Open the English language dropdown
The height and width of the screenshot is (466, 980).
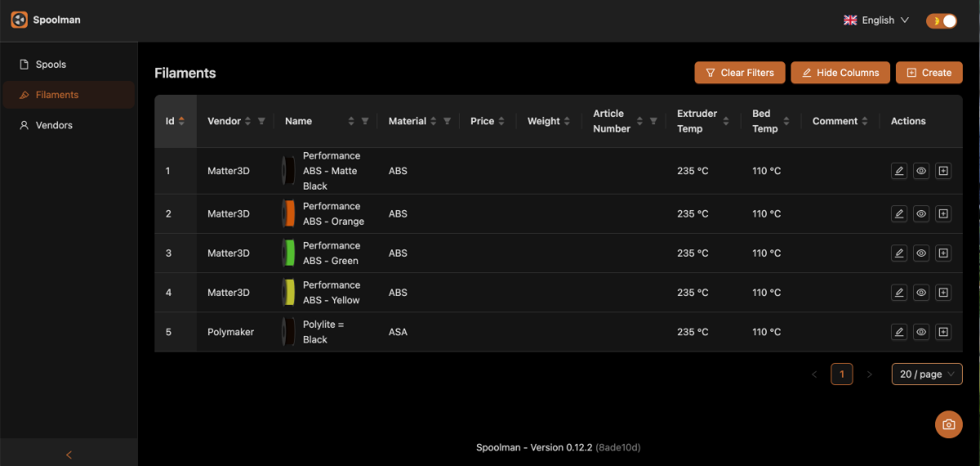pos(876,20)
